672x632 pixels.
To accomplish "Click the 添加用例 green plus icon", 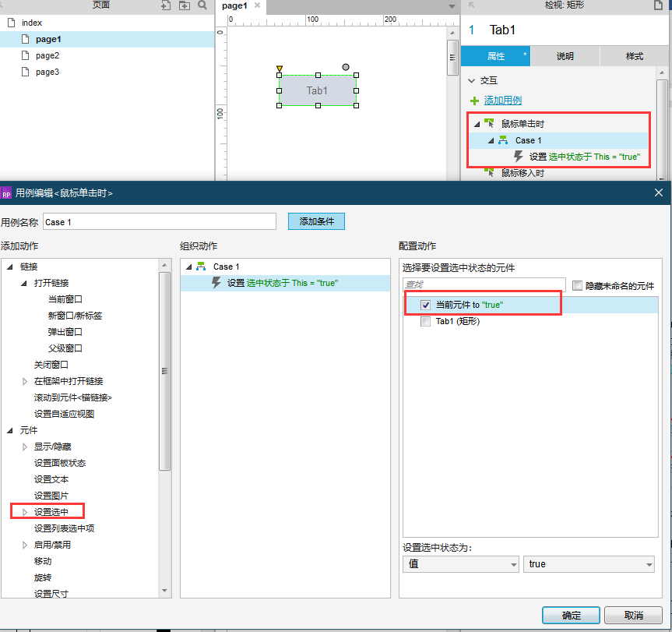I will pos(477,101).
